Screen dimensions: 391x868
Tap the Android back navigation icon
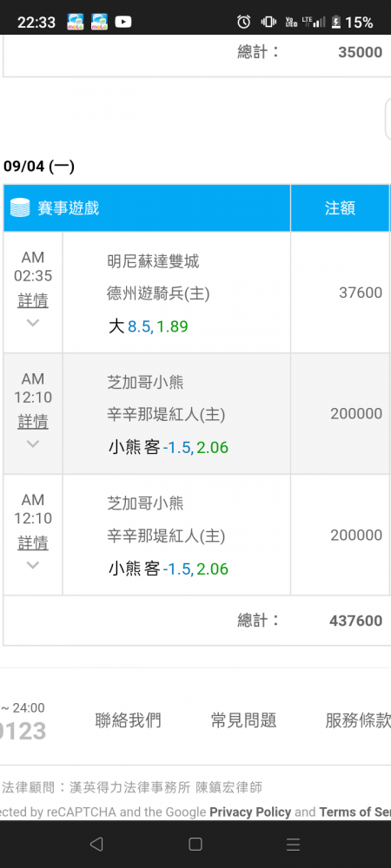(x=96, y=844)
